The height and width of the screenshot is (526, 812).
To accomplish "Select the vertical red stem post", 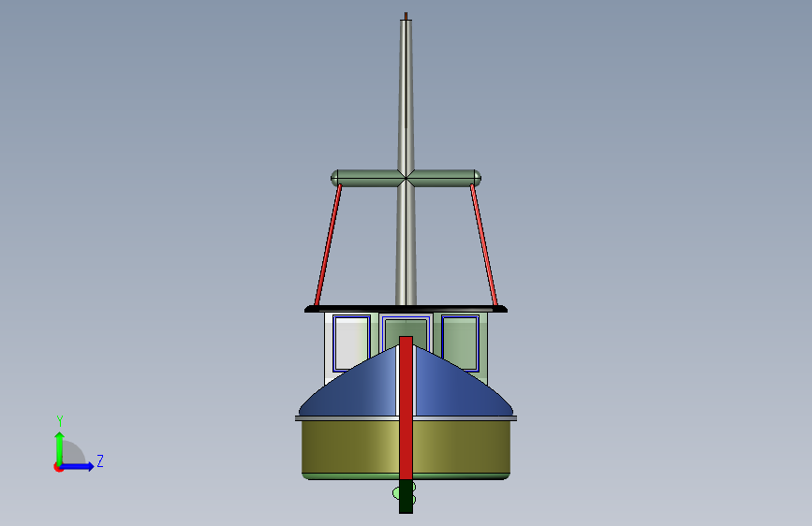I will tap(406, 408).
